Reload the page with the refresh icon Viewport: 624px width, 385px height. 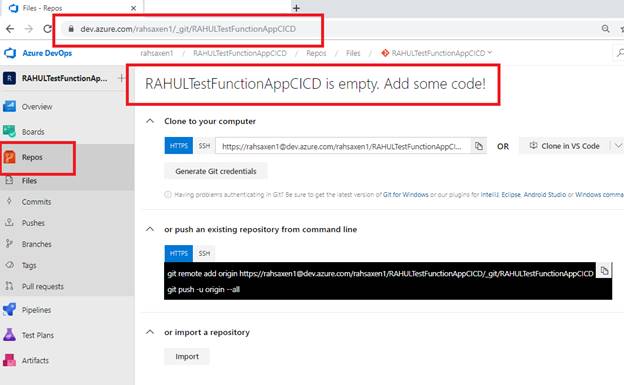(47, 29)
